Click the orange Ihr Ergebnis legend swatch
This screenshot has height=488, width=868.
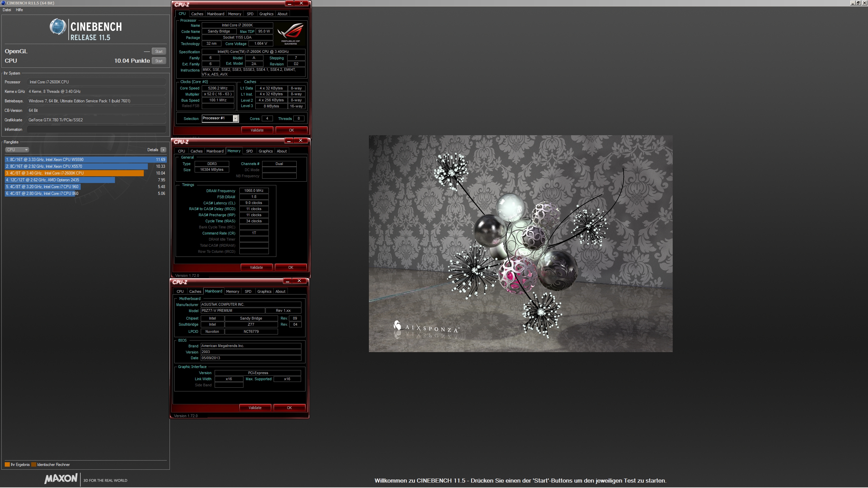(x=7, y=465)
